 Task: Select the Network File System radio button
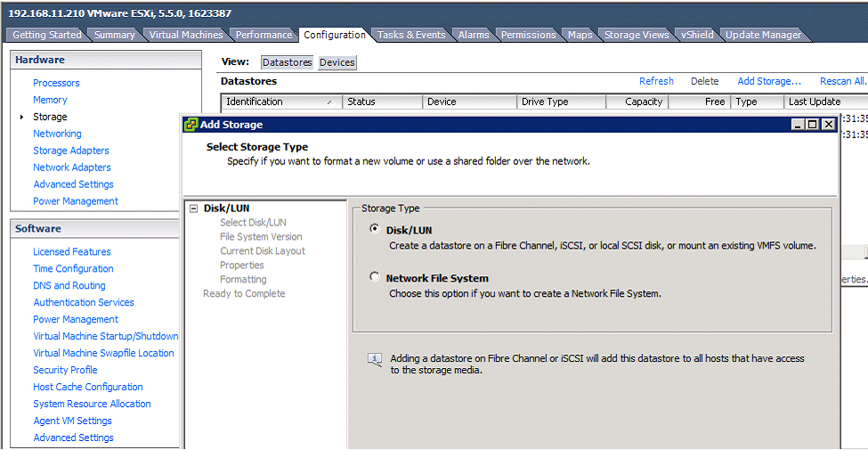coord(375,277)
